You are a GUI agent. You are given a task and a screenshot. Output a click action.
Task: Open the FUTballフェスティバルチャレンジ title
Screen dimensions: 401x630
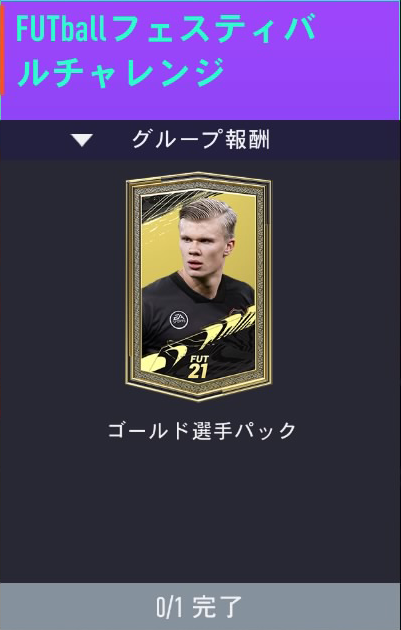coord(166,50)
